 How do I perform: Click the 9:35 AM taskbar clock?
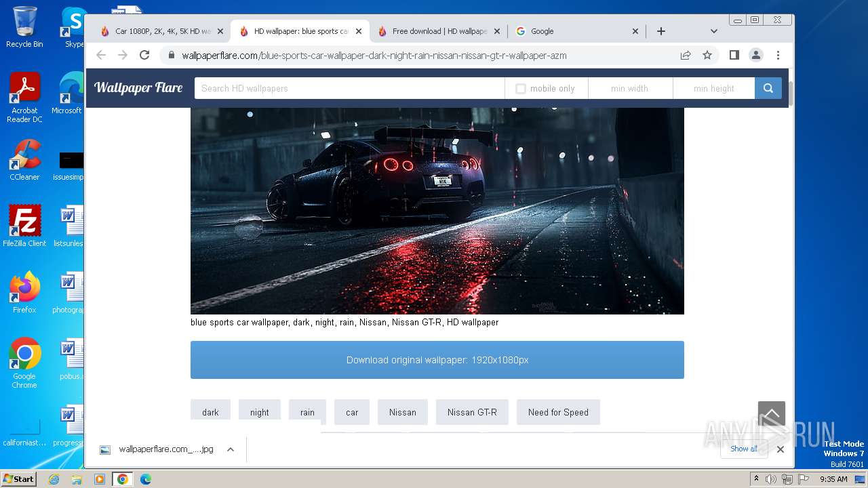pos(833,479)
